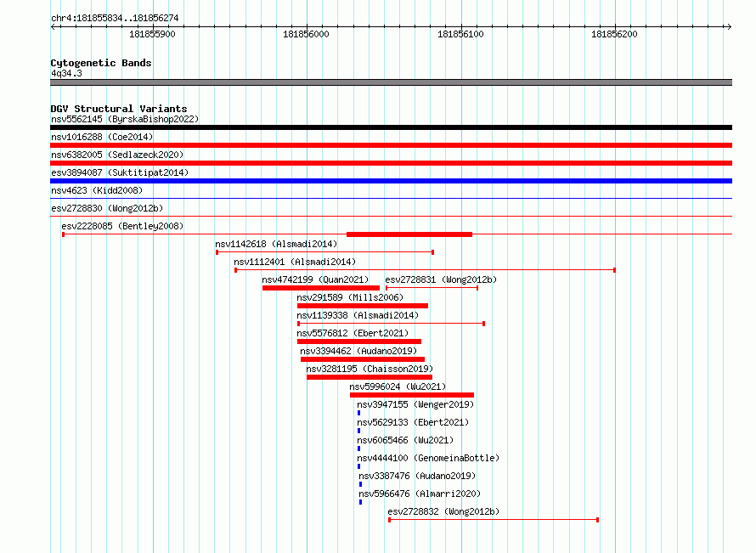
Task: Click the red nsv3281195 Chaisson2019 bar
Action: 370,377
